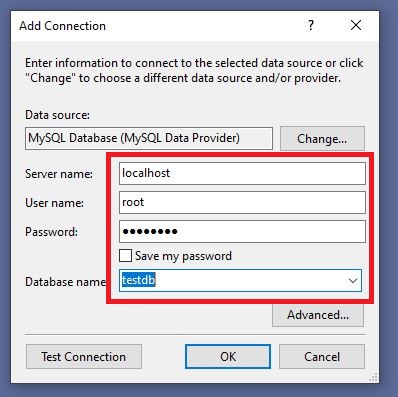
Task: Click the Change... data source button
Action: [x=322, y=138]
